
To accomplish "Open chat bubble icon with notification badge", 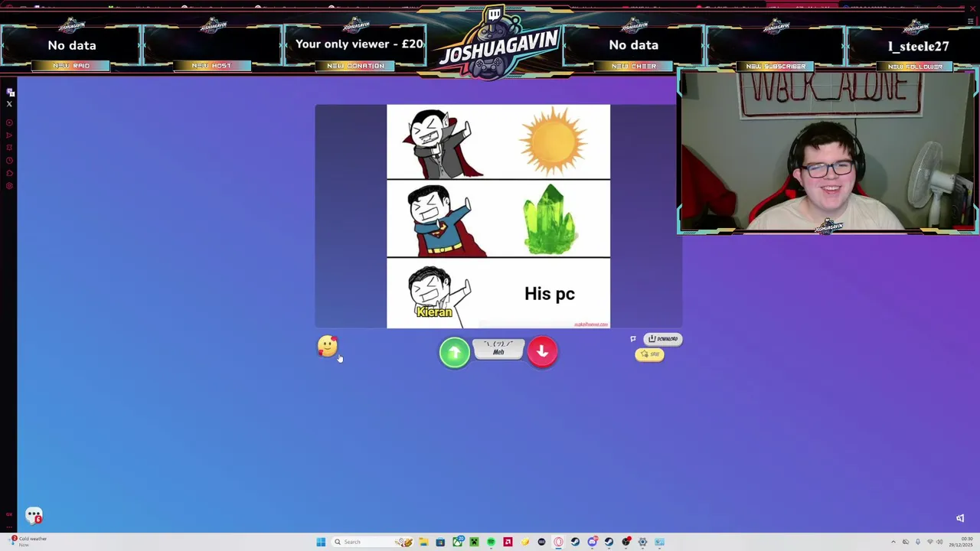I will point(34,516).
